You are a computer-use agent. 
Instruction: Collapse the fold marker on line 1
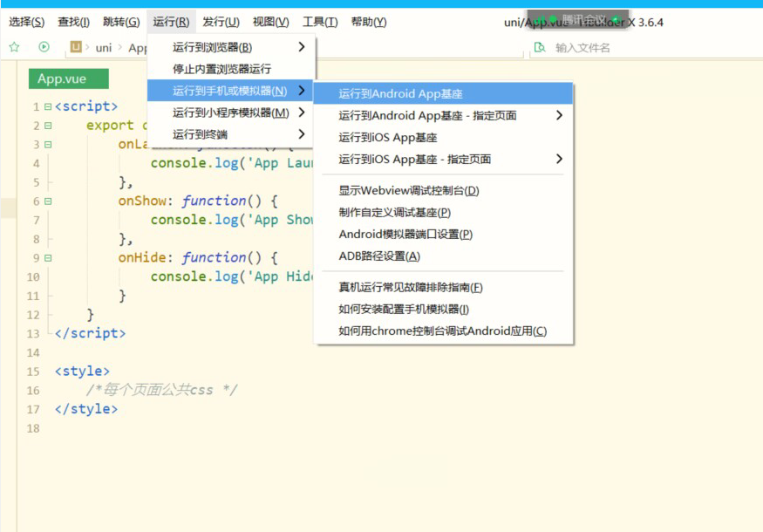point(48,106)
